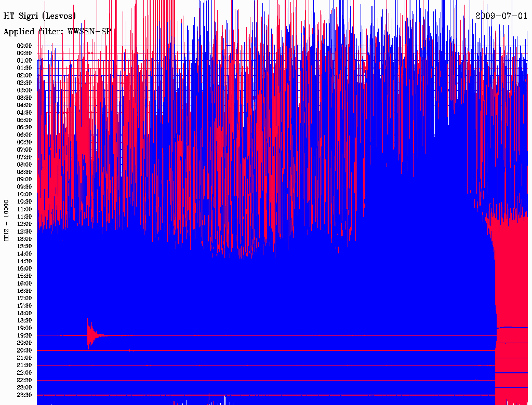532x405 pixels.
Task: Click the 07:30 time label
Action: [24, 157]
